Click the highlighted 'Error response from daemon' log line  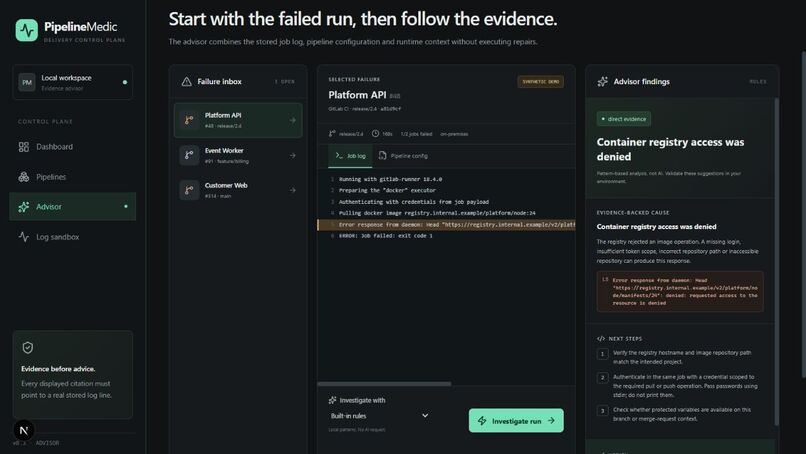click(446, 225)
